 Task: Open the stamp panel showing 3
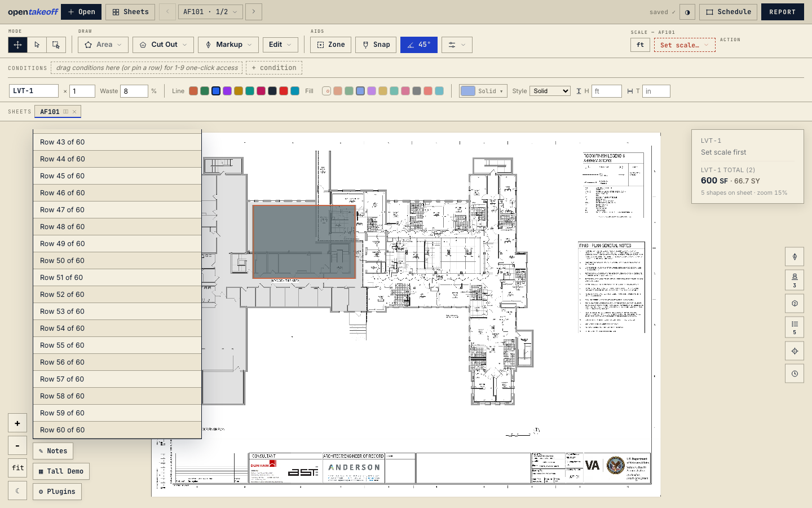(795, 280)
